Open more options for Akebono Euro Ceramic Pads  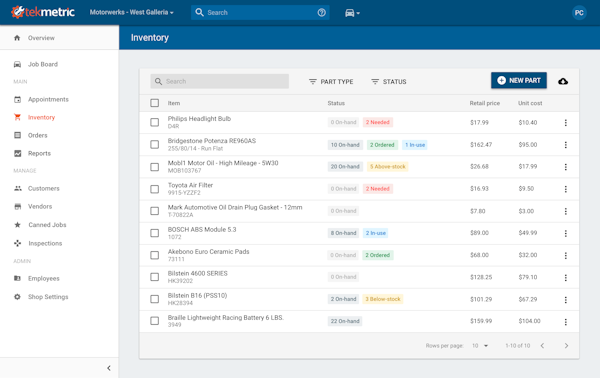pyautogui.click(x=566, y=256)
